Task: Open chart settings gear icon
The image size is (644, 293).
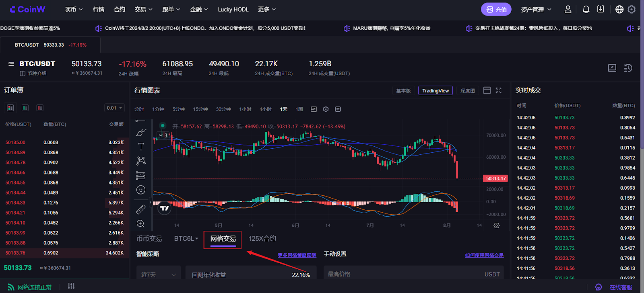Action: coord(326,109)
